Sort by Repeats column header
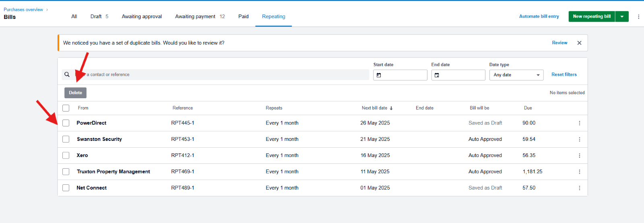This screenshot has height=223, width=644. 274,108
